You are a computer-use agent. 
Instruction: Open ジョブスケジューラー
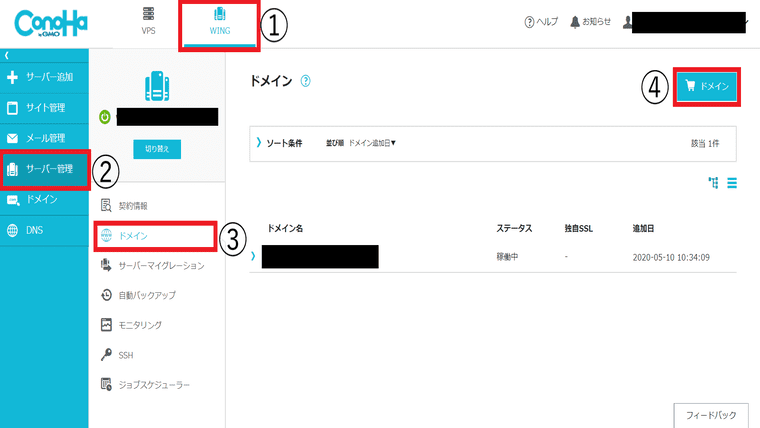pos(145,385)
